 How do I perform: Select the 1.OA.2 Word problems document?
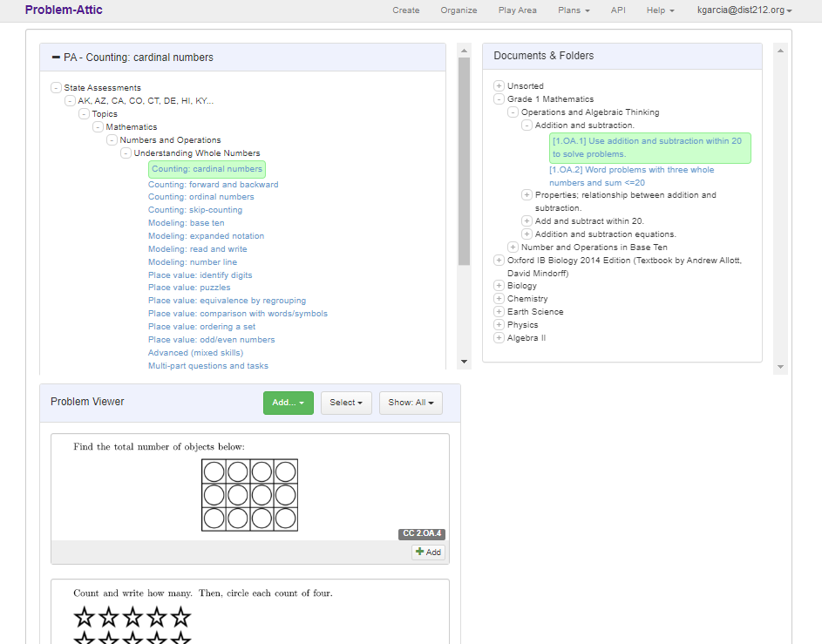(631, 176)
